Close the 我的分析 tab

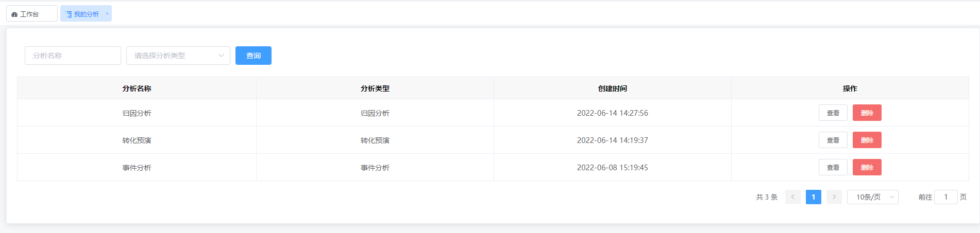pyautogui.click(x=107, y=14)
